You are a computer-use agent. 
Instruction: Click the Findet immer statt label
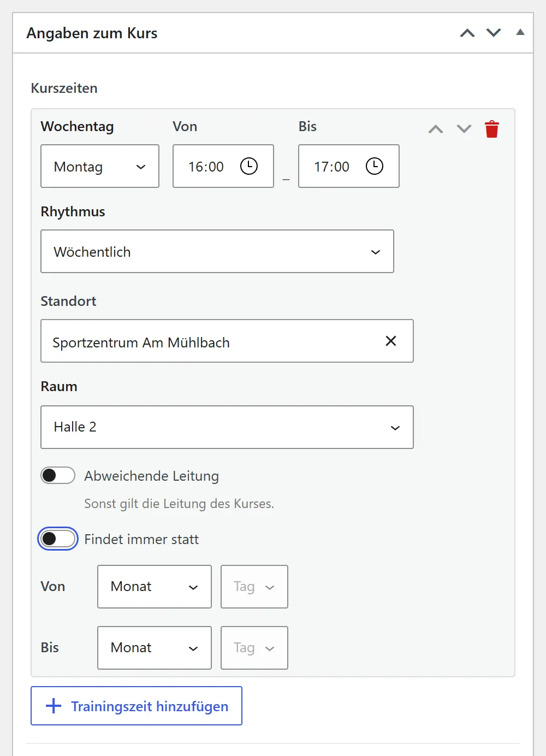pyautogui.click(x=141, y=539)
